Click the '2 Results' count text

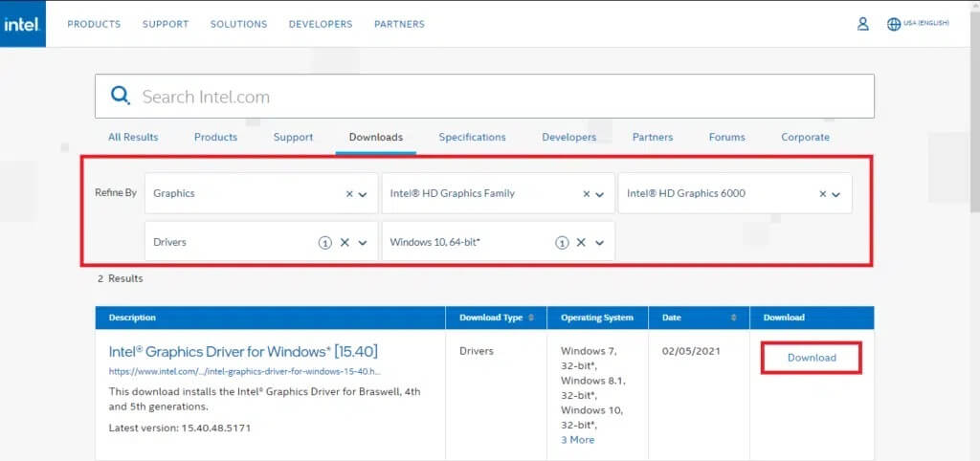click(120, 278)
